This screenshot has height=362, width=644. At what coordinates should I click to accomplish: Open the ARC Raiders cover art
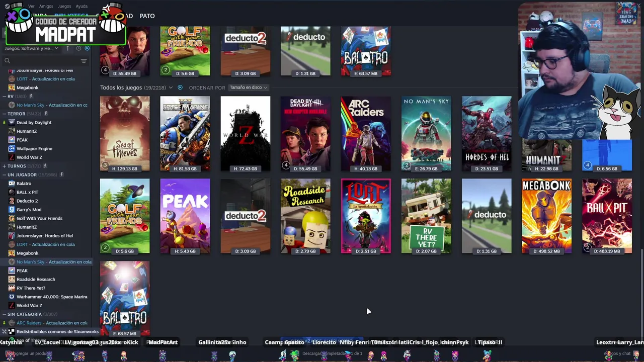coord(366,134)
